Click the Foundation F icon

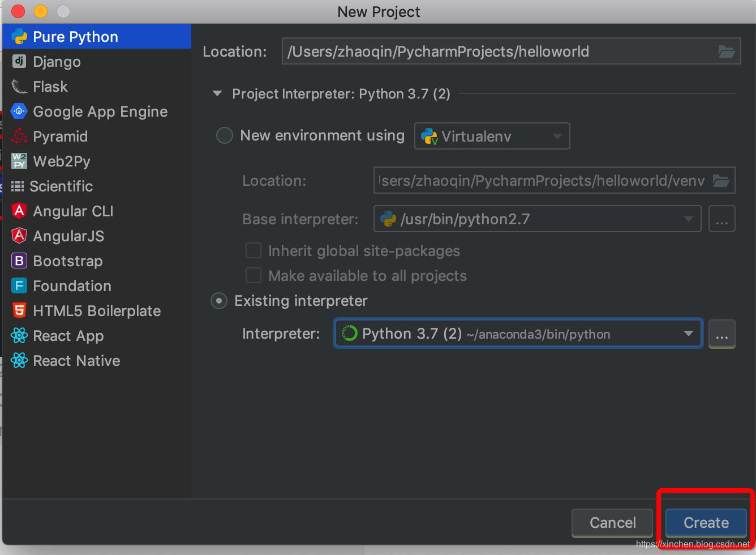pyautogui.click(x=19, y=285)
